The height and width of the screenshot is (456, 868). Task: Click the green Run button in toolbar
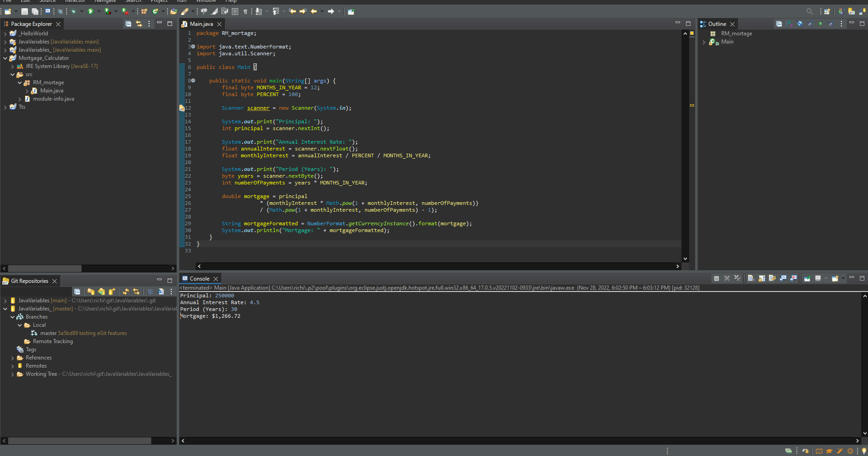coord(91,11)
